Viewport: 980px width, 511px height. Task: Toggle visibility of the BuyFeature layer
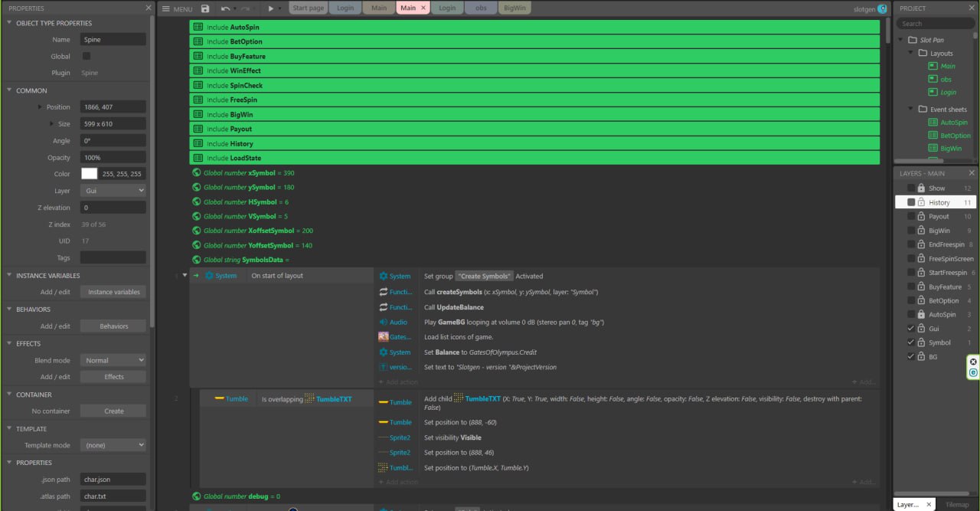point(911,287)
